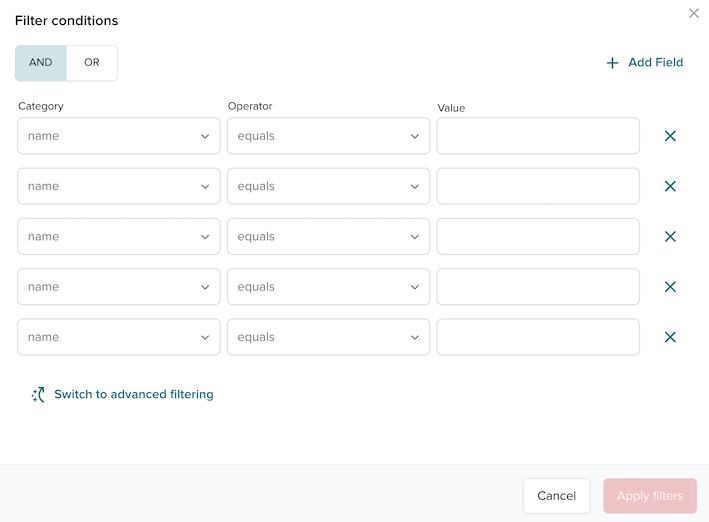This screenshot has width=709, height=522.
Task: Close the Filter conditions dialog
Action: pyautogui.click(x=694, y=13)
